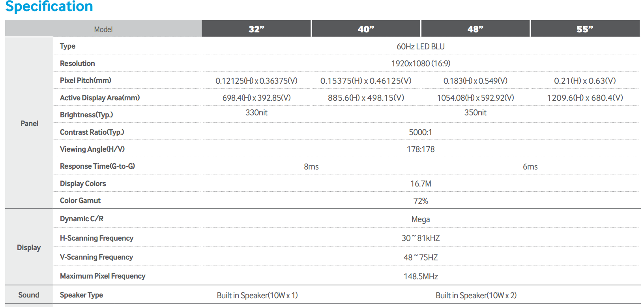Click the 148.5MHz pixel frequency value

point(421,276)
